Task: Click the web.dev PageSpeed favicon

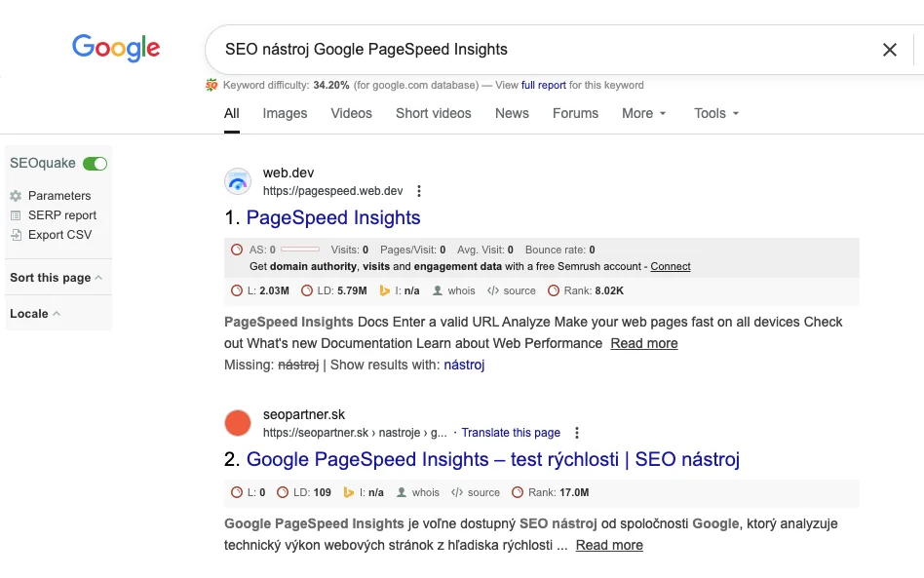Action: point(238,181)
